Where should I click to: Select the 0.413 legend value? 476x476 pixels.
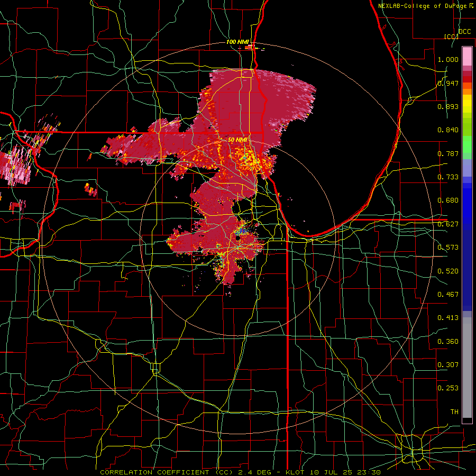(x=448, y=318)
